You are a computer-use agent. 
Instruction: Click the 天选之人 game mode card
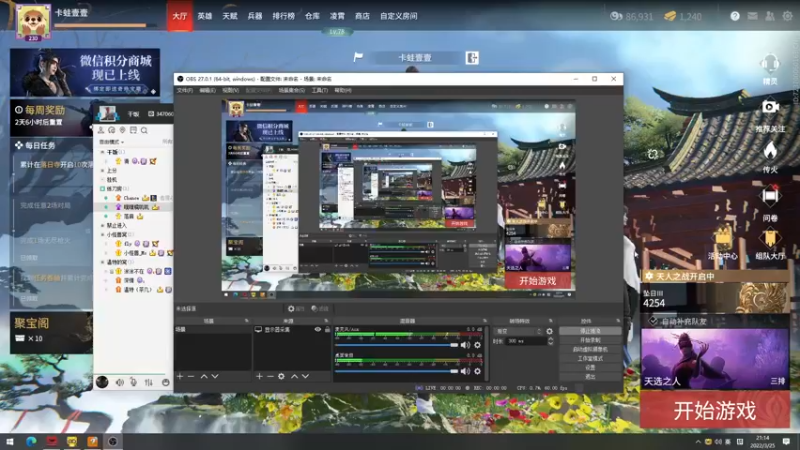coord(715,359)
